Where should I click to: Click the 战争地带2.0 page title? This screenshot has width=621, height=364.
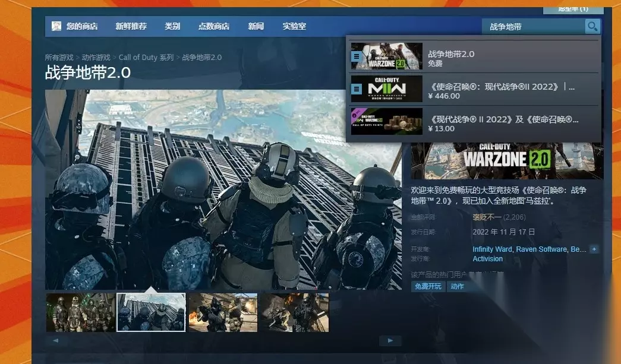[88, 73]
